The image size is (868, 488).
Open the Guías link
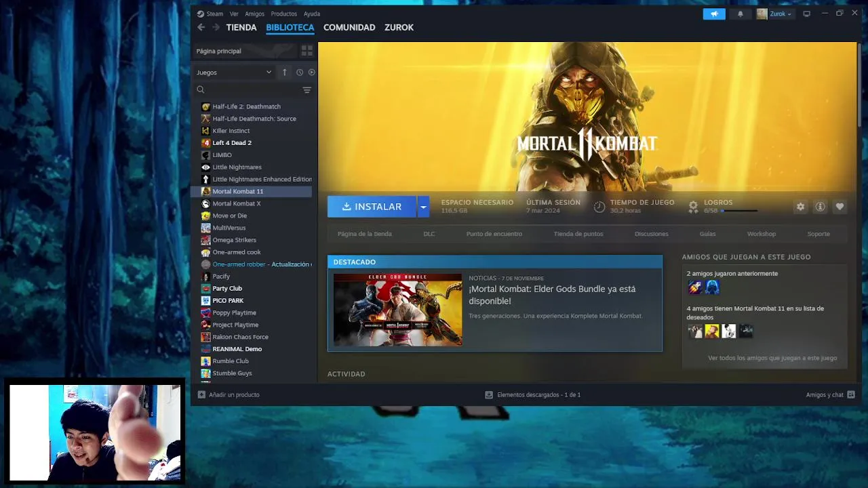coord(707,234)
